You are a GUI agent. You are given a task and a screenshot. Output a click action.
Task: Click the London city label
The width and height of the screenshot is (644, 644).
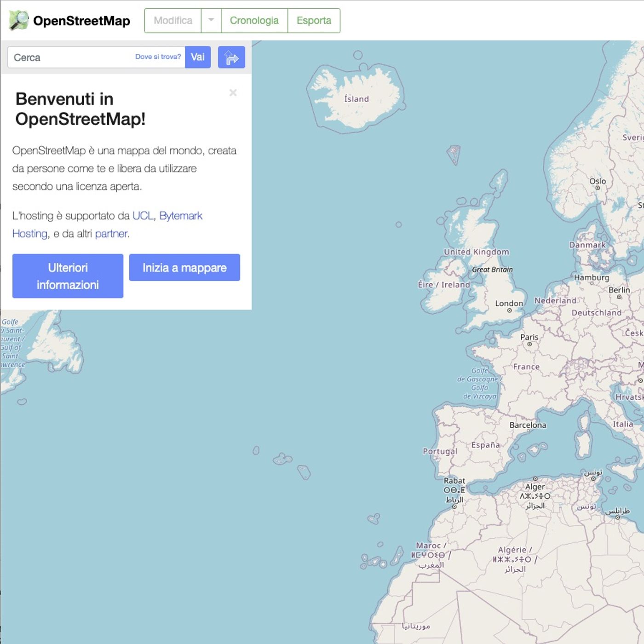pyautogui.click(x=509, y=303)
